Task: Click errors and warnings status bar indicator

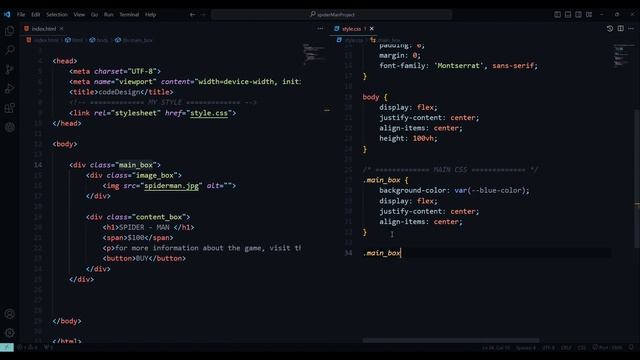Action: (28, 348)
